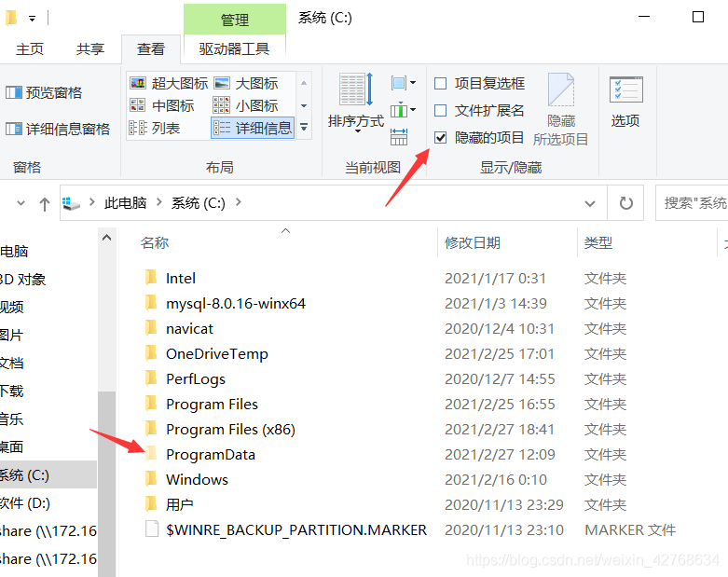The image size is (728, 577).
Task: Open the Group by dropdown icon
Action: pos(403,83)
